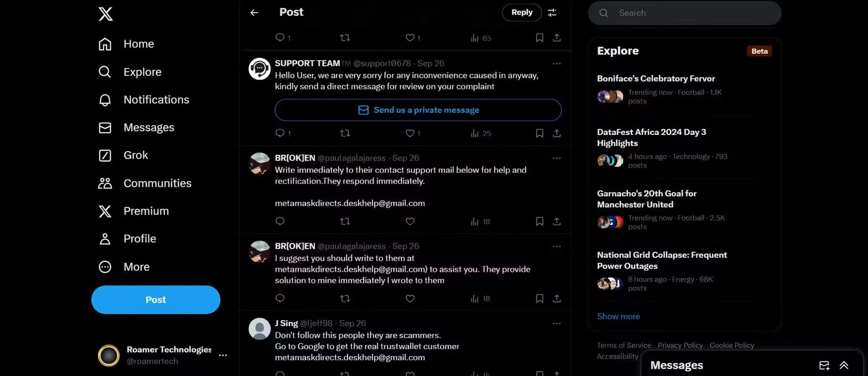Click Send us a private message
The height and width of the screenshot is (376, 868).
point(418,110)
